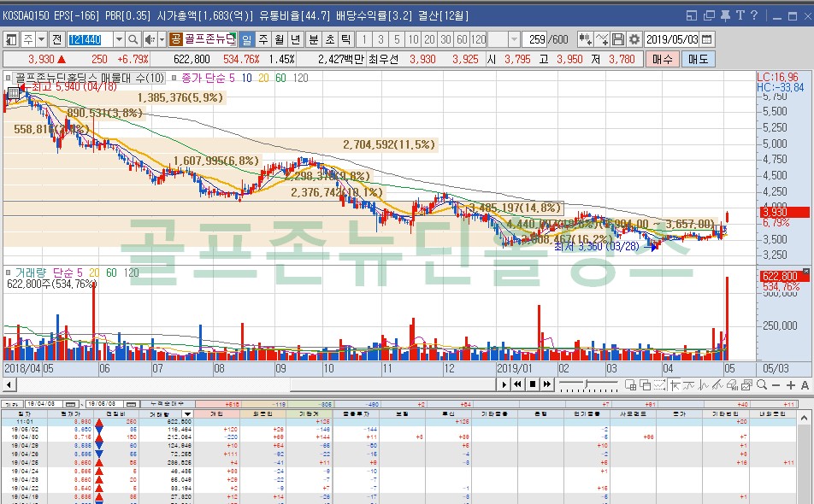814x504 pixels.
Task: Select the 10 interval tab
Action: click(413, 39)
